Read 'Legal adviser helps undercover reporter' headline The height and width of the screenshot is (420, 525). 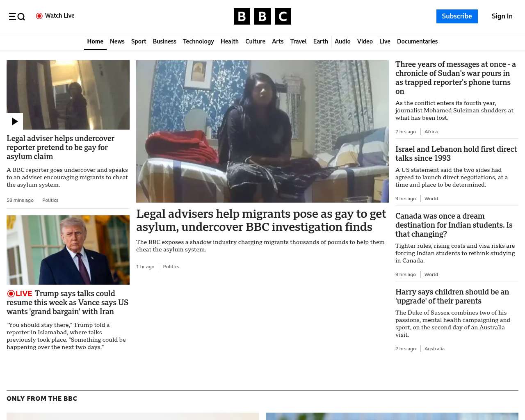coord(61,148)
